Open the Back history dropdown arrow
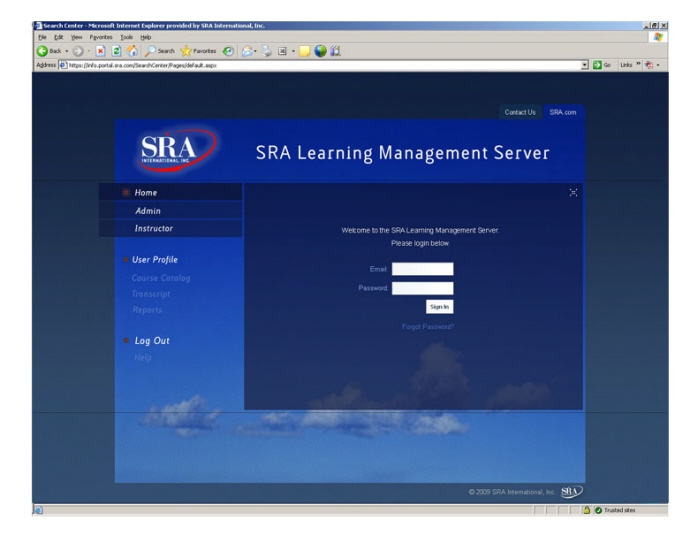 67,51
